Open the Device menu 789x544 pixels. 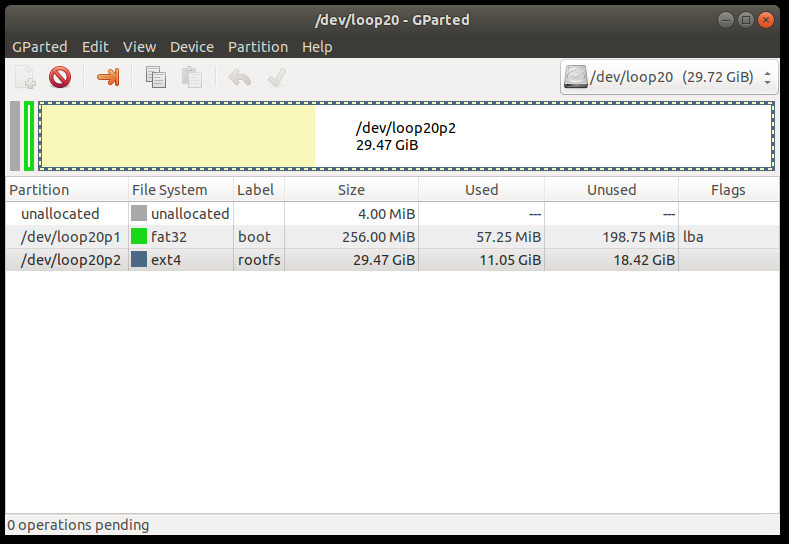pos(192,47)
